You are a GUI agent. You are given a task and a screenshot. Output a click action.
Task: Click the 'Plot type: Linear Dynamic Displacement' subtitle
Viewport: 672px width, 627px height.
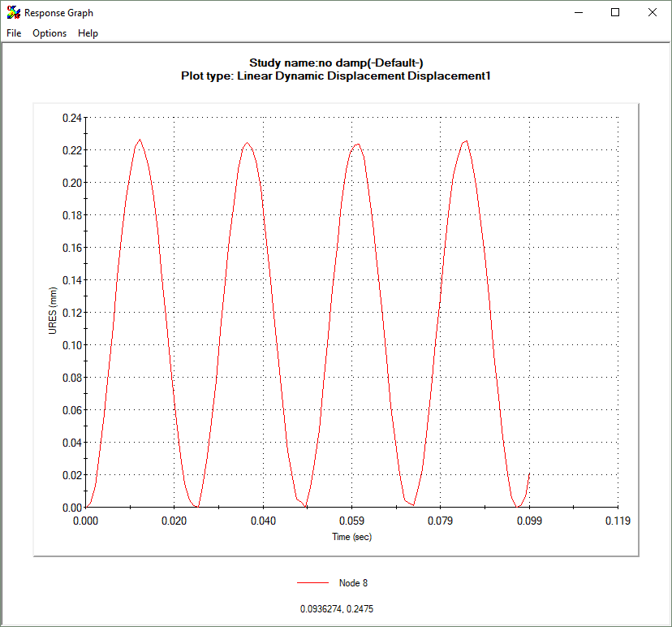pos(335,76)
